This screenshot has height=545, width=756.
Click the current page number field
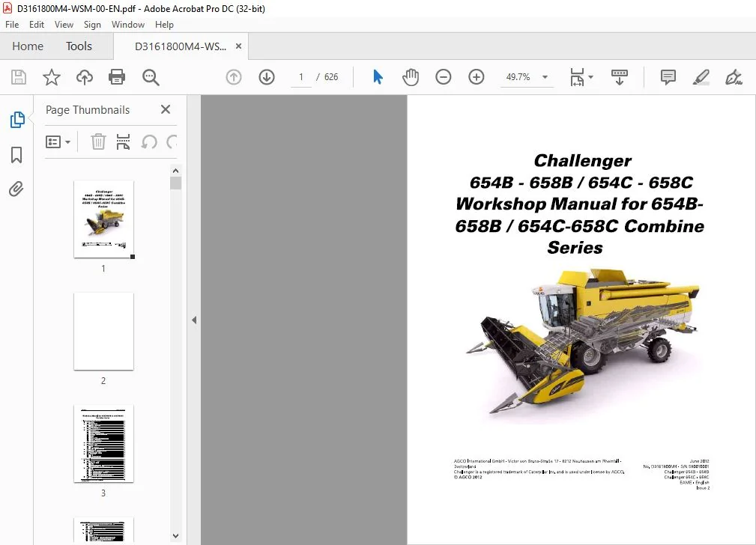[301, 77]
